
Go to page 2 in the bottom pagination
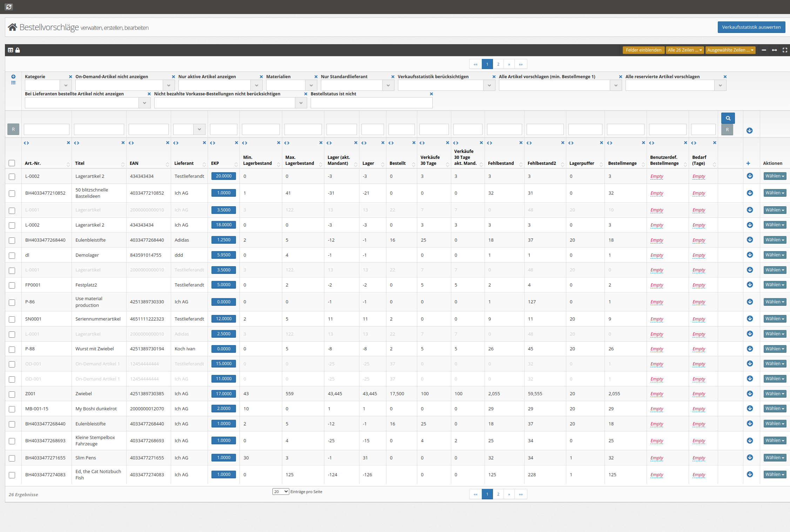498,494
